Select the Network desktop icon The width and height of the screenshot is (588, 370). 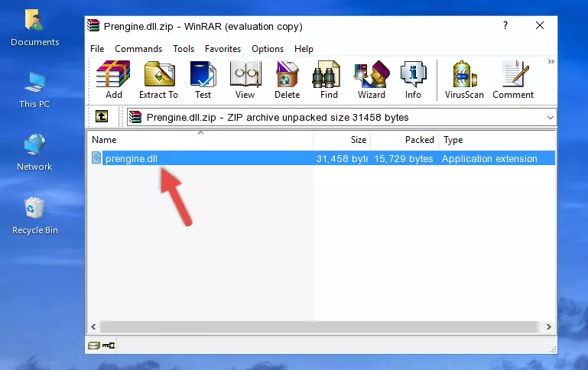click(x=34, y=152)
